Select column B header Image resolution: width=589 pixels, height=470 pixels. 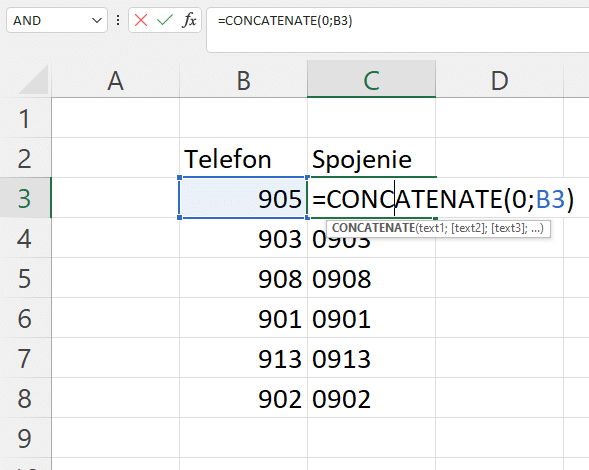(x=243, y=80)
